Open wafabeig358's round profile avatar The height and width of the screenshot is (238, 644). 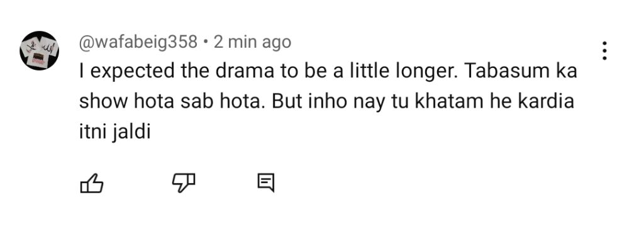coord(40,50)
